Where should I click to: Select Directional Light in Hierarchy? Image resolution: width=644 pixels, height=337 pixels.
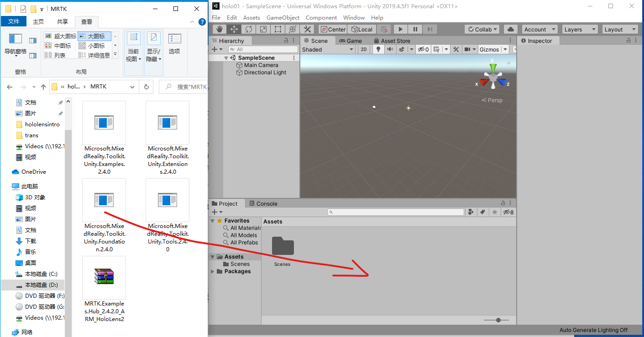[x=265, y=73]
